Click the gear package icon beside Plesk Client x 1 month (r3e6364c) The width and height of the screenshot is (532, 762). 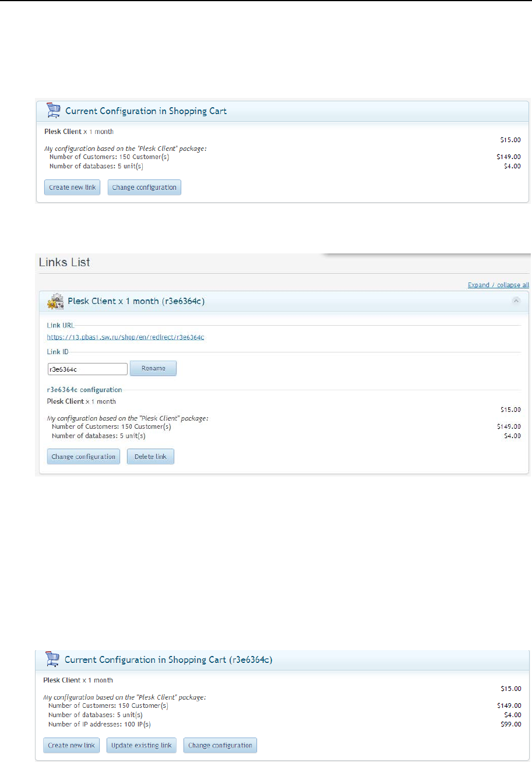[55, 301]
